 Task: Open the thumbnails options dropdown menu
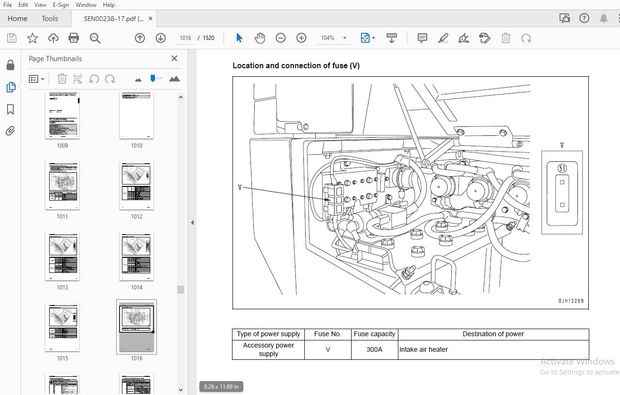coord(36,79)
